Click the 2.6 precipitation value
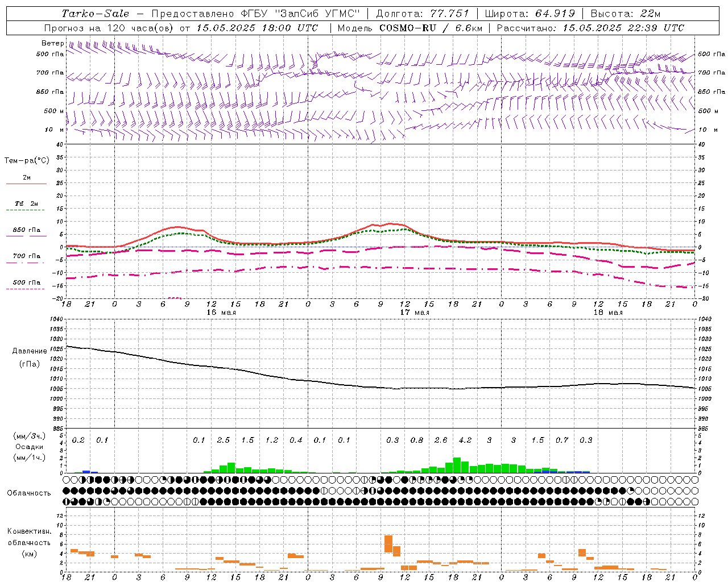This screenshot has height=582, width=728. (441, 440)
